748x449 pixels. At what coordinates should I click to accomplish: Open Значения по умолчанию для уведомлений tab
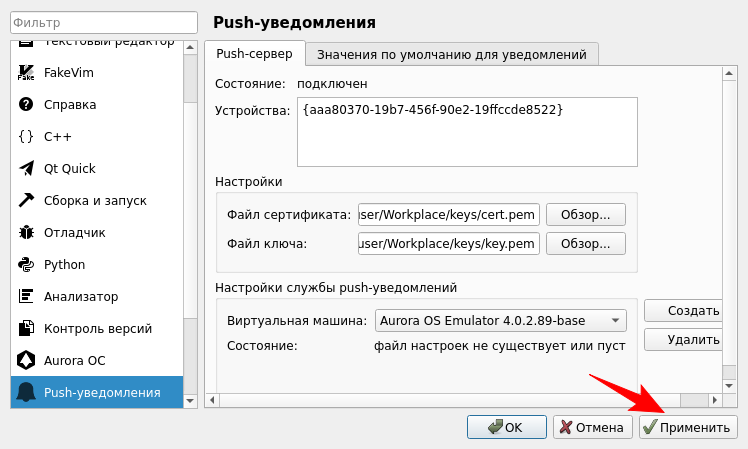pyautogui.click(x=452, y=53)
